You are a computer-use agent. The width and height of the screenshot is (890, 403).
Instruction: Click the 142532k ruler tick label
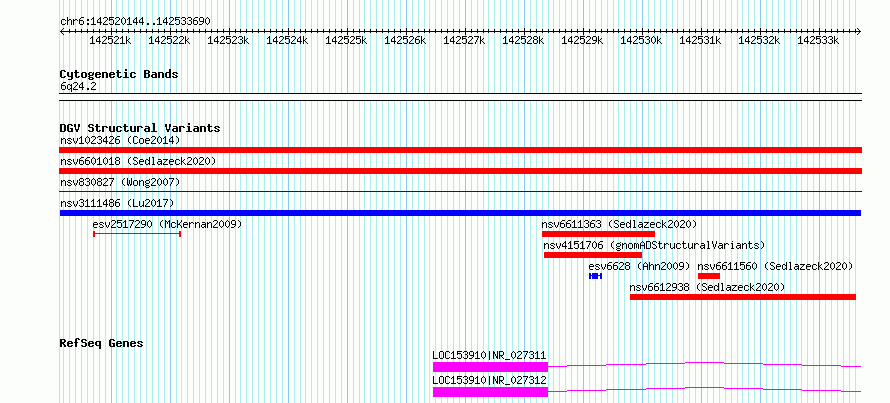coord(760,40)
